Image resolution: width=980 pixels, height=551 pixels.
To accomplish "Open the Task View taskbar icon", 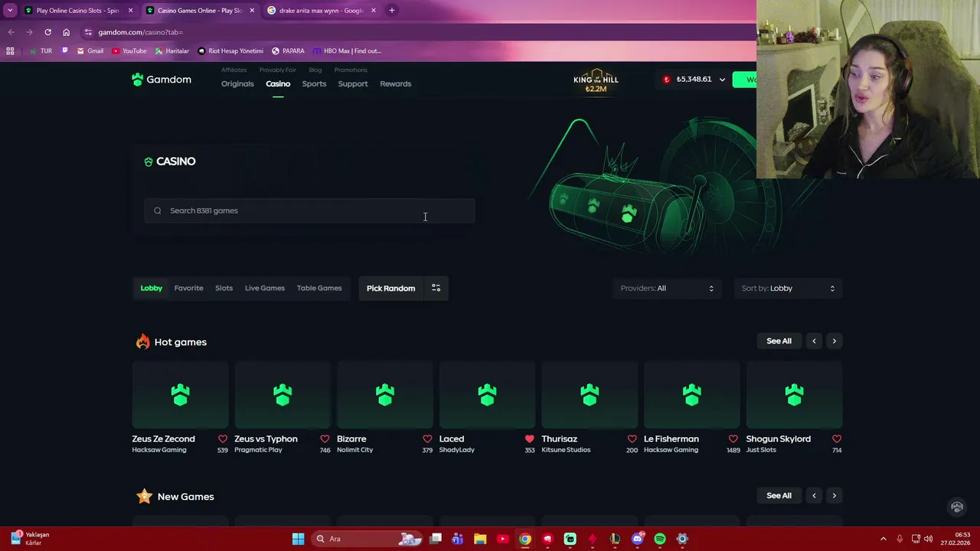I will 436,539.
